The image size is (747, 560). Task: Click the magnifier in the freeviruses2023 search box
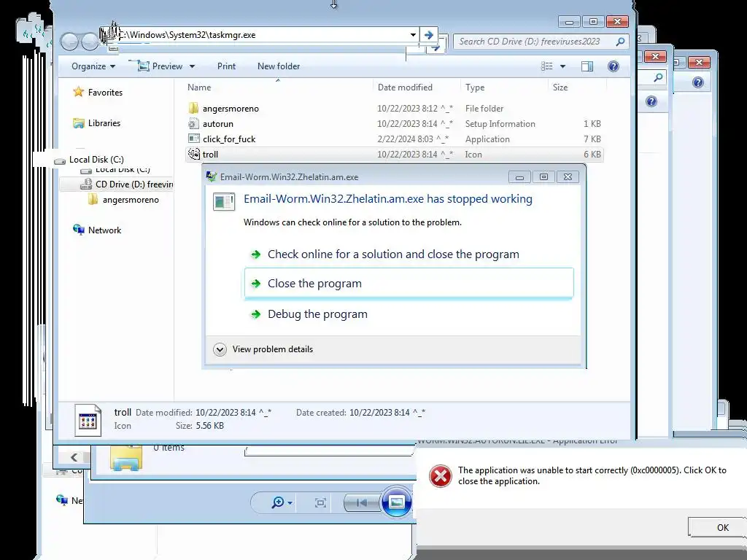click(x=620, y=42)
